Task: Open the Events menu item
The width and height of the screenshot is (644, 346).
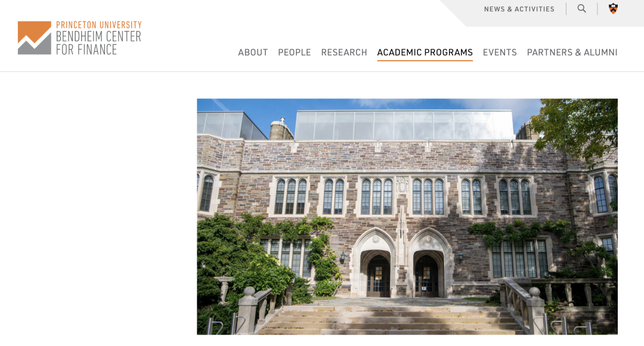Action: coord(500,52)
